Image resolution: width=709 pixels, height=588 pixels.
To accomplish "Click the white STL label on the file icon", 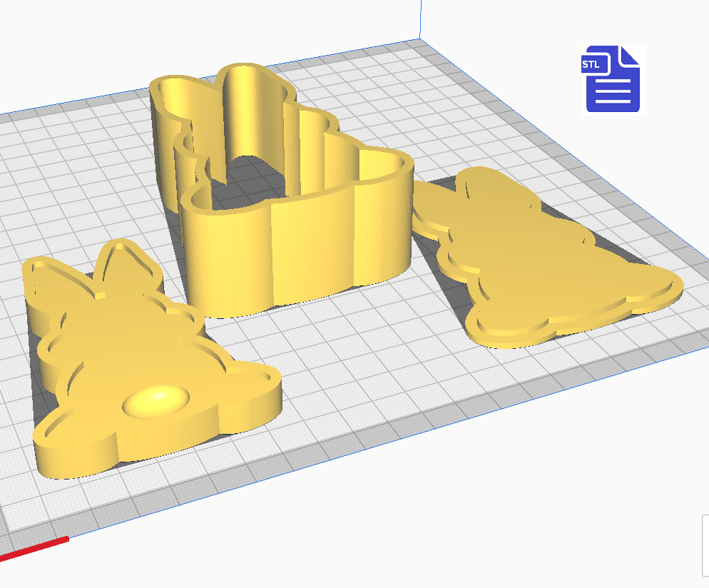I will click(x=591, y=65).
